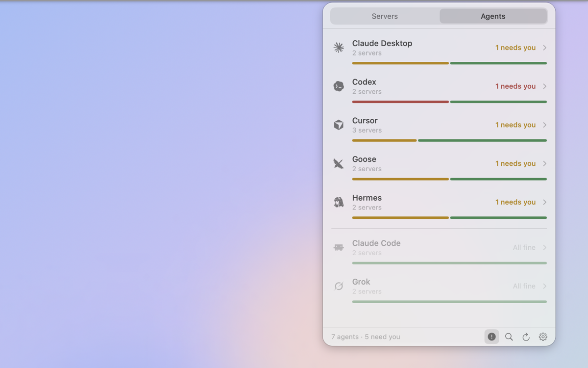
Task: Click Grok's "All fine" status
Action: click(x=524, y=286)
